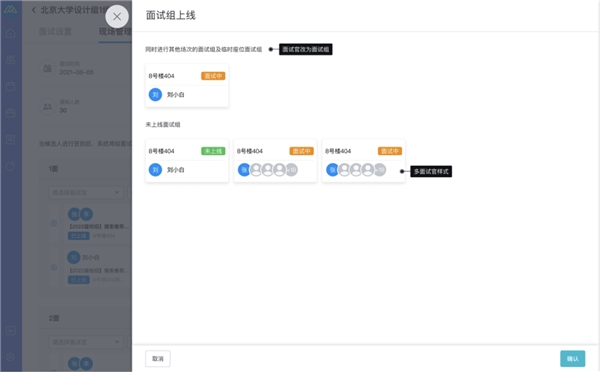The height and width of the screenshot is (372, 600).
Task: Click the 李 avatar in the 1面 list
Action: point(86,214)
